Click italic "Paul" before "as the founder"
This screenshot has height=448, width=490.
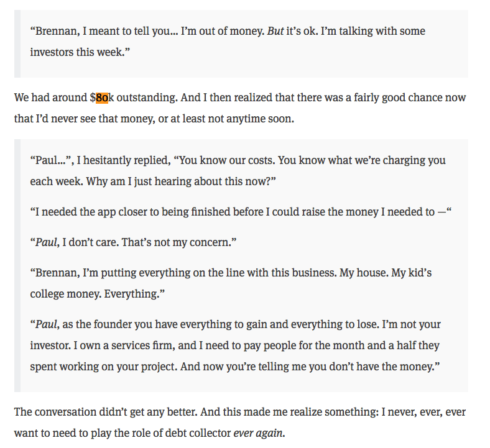coord(46,325)
